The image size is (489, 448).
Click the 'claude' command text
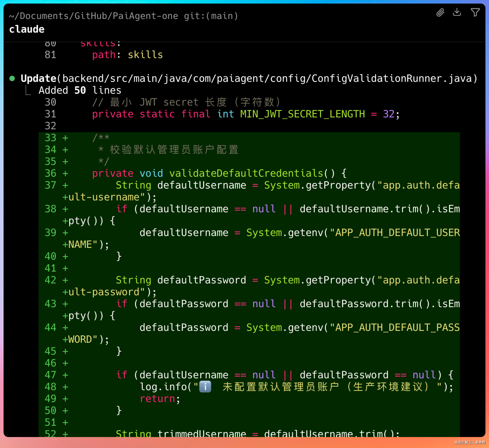point(27,29)
